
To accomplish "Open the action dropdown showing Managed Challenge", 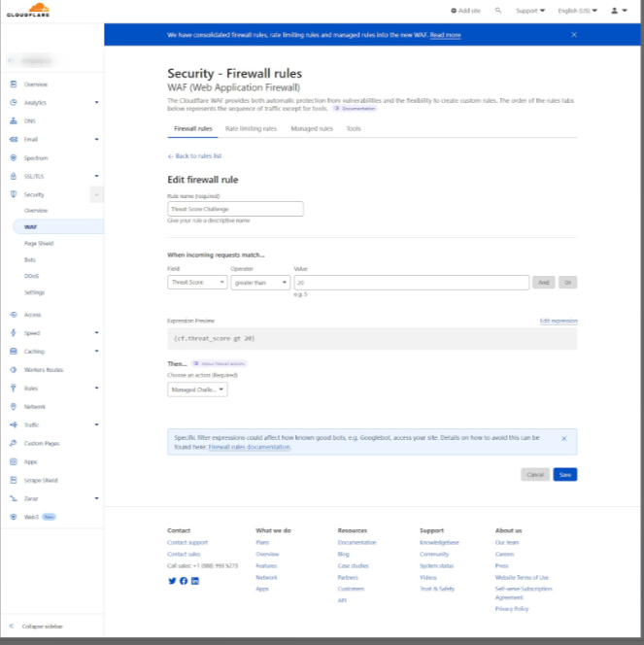I will (x=197, y=390).
